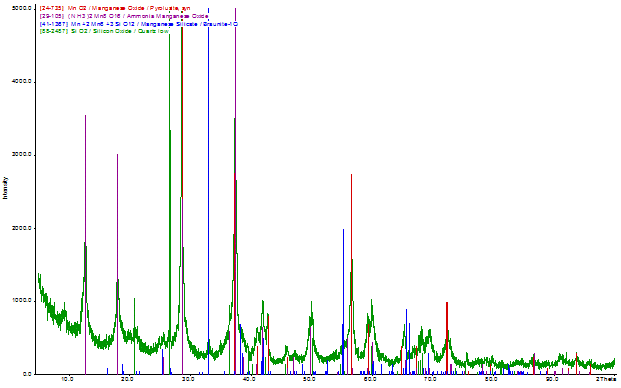Click the 5000.0 y-axis tick label

[23, 8]
